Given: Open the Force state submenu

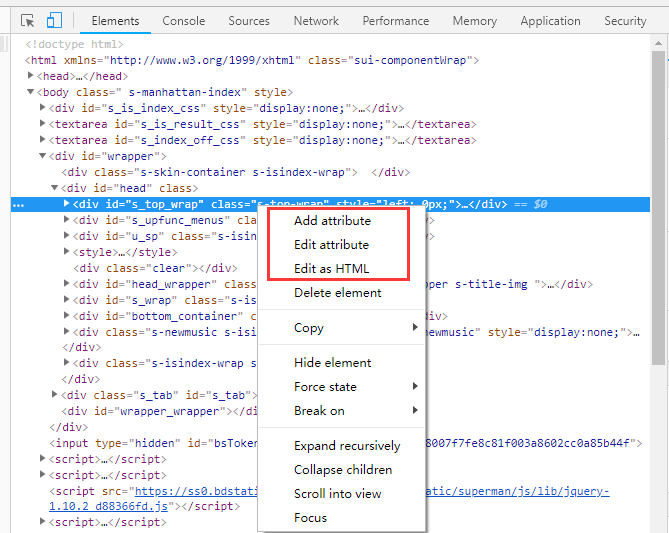Looking at the screenshot, I should pos(342,387).
